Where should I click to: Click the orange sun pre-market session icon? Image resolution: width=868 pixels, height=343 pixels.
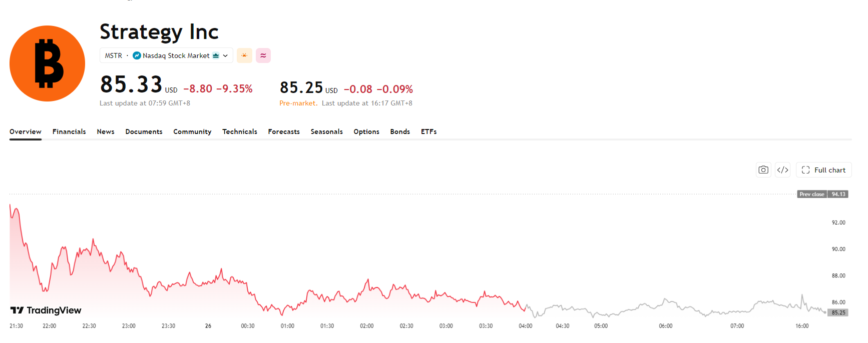244,55
